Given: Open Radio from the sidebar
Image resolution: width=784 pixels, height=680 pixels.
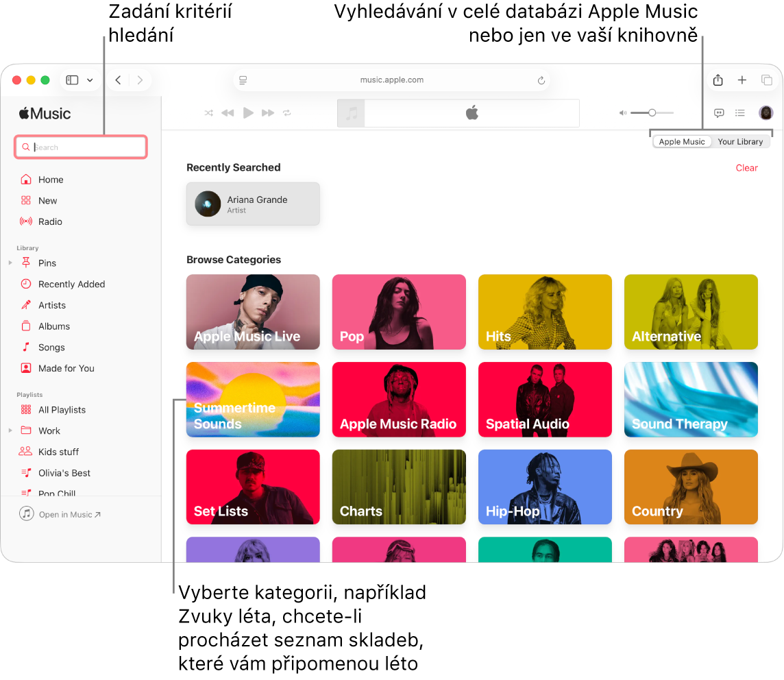Looking at the screenshot, I should point(49,221).
